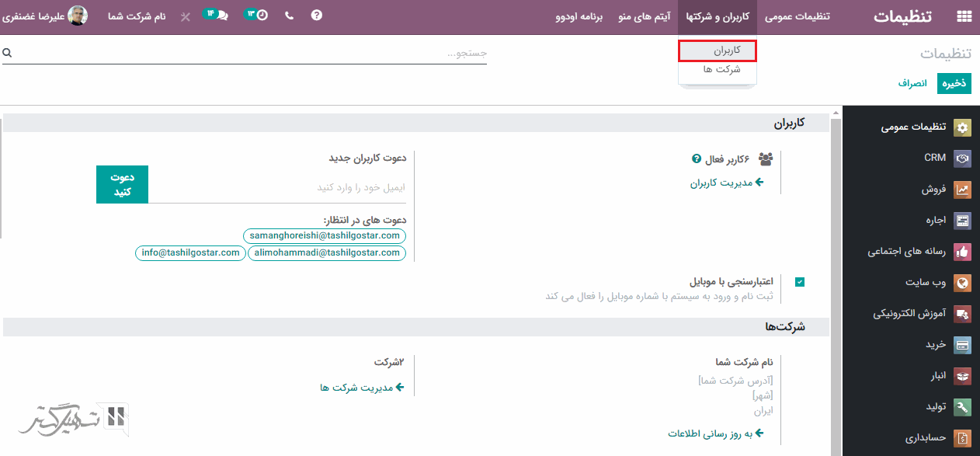Screen dimensions: 980x456
Task: Open the مدیریت کاربران link
Action: coord(728,183)
